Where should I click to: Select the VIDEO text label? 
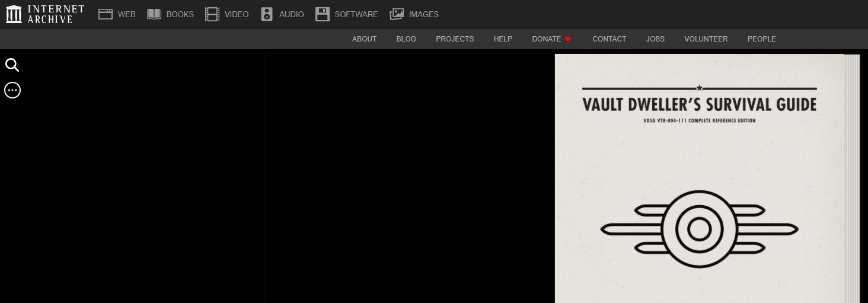[237, 14]
